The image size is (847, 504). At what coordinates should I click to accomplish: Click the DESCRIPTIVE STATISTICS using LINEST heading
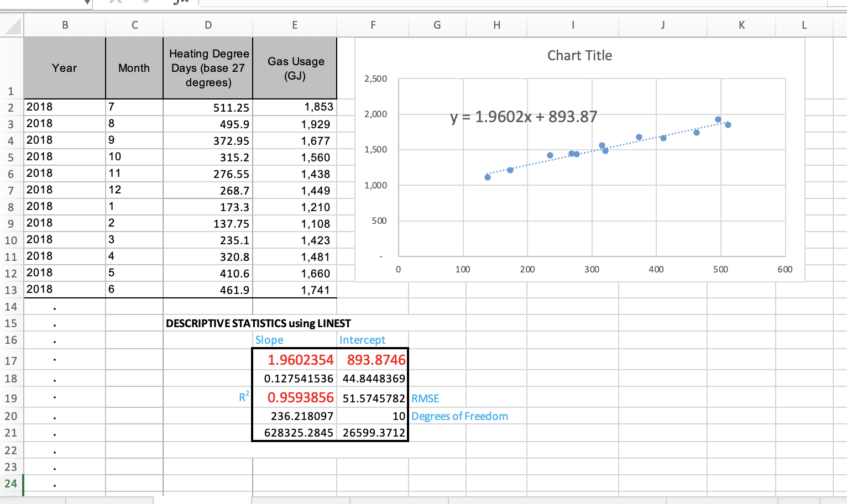coord(258,323)
